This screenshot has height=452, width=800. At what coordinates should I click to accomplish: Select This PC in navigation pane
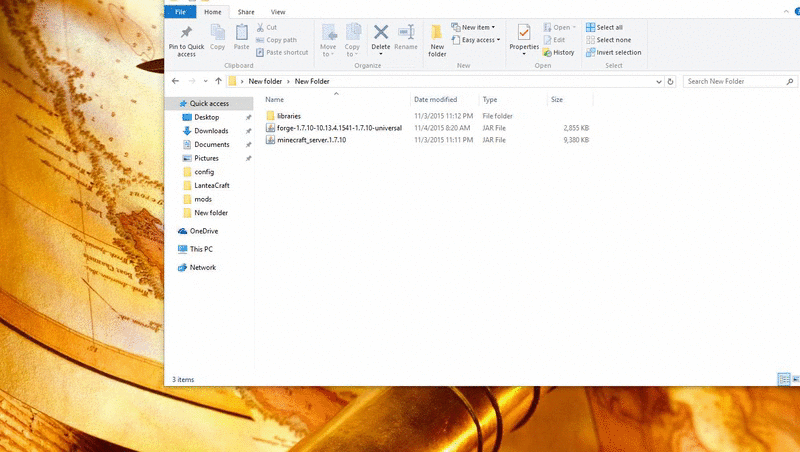click(201, 249)
